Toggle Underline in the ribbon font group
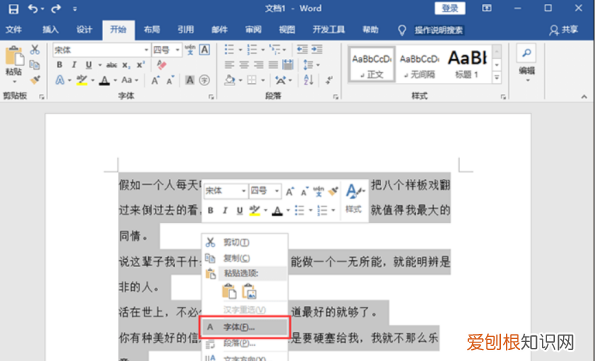Image resolution: width=600 pixels, height=361 pixels. pyautogui.click(x=89, y=65)
